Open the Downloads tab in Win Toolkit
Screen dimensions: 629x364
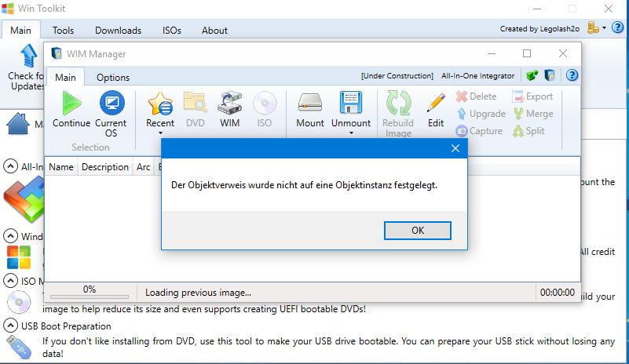(119, 31)
